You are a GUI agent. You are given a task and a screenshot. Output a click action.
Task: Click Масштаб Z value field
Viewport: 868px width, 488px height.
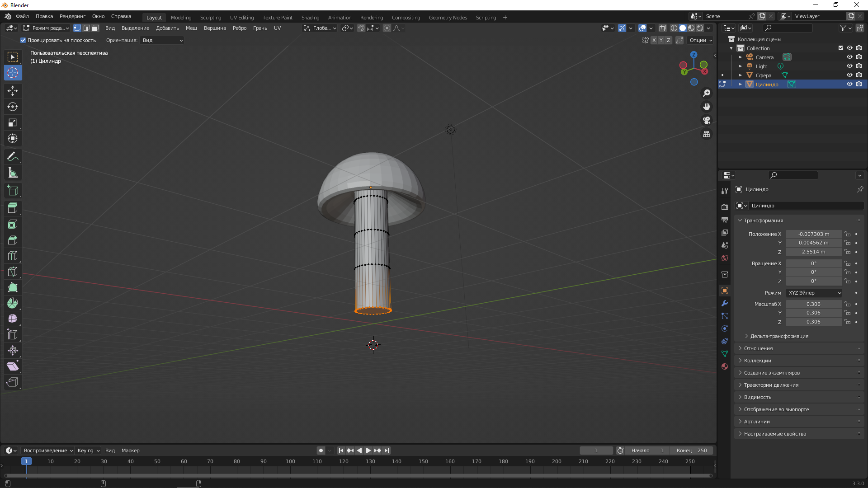814,322
